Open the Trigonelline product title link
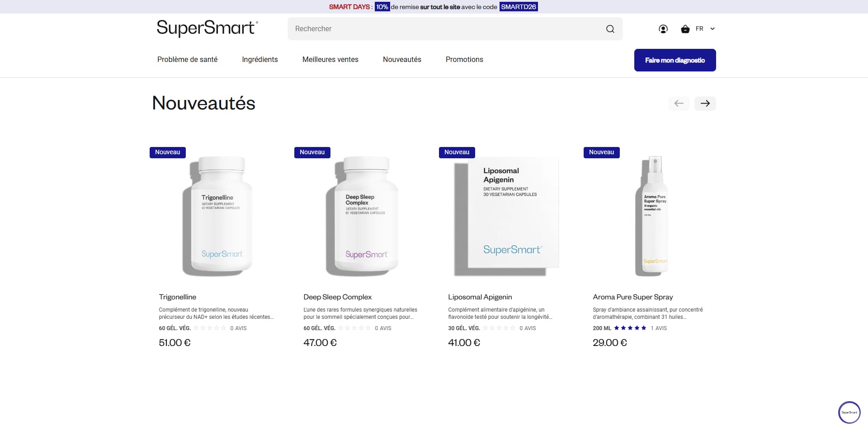 click(x=177, y=297)
